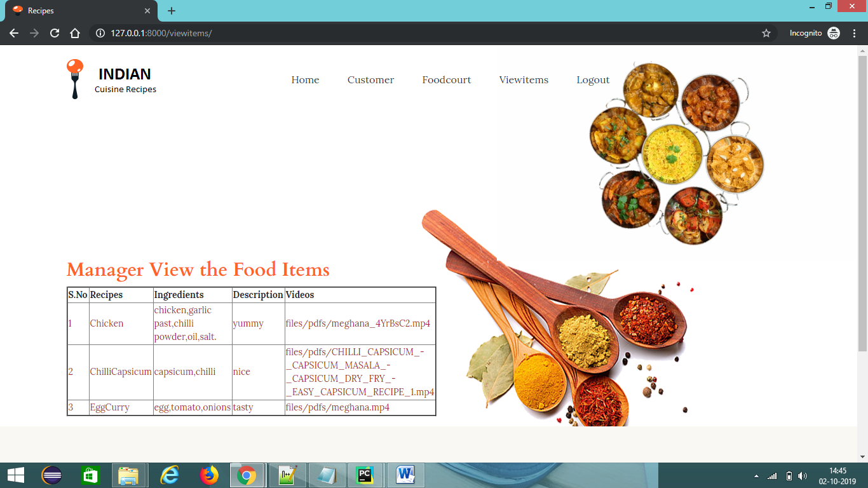Switch to Chrome taskbar icon
Image resolution: width=868 pixels, height=488 pixels.
click(247, 475)
